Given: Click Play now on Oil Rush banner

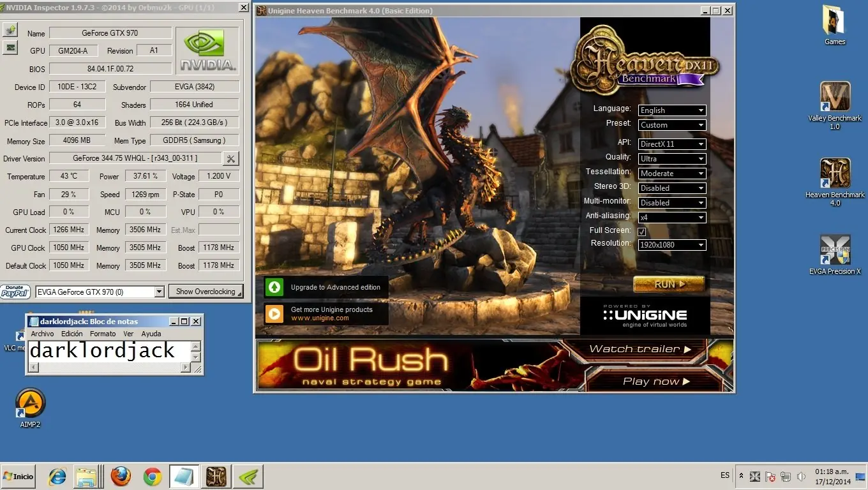Looking at the screenshot, I should [x=657, y=382].
